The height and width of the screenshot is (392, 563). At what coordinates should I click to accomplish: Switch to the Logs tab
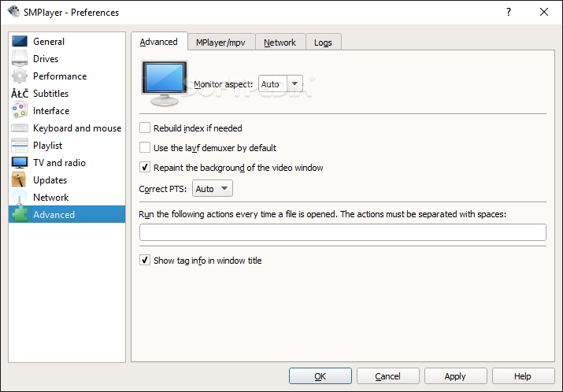pyautogui.click(x=323, y=43)
